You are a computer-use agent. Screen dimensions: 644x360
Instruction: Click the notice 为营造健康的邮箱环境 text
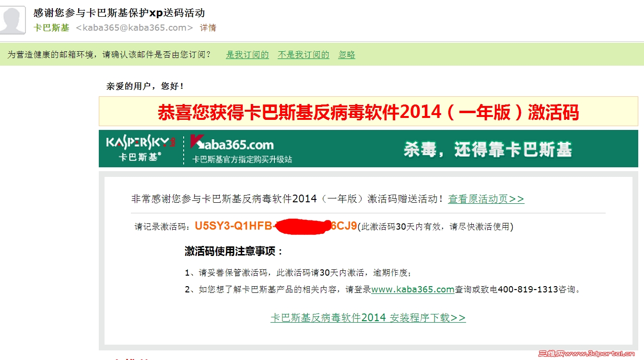click(x=109, y=55)
